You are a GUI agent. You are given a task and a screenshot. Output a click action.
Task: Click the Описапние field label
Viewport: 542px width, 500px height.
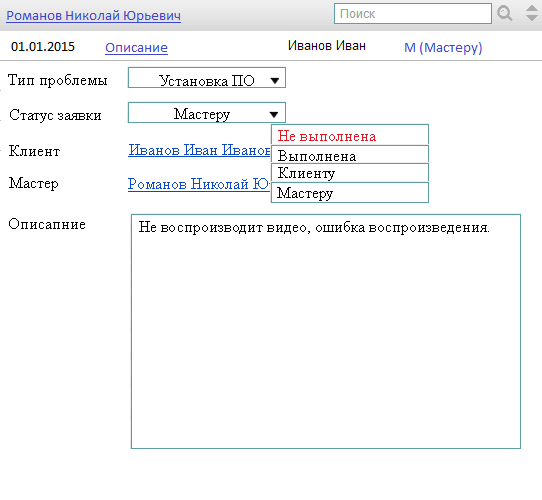pyautogui.click(x=47, y=224)
